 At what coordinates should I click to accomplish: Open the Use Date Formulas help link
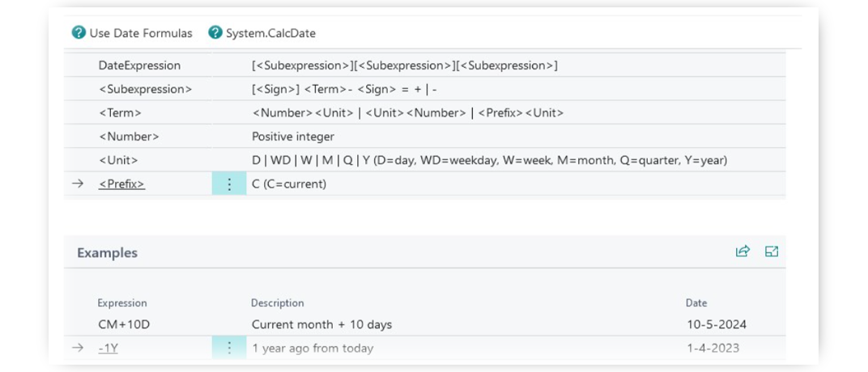[x=141, y=33]
